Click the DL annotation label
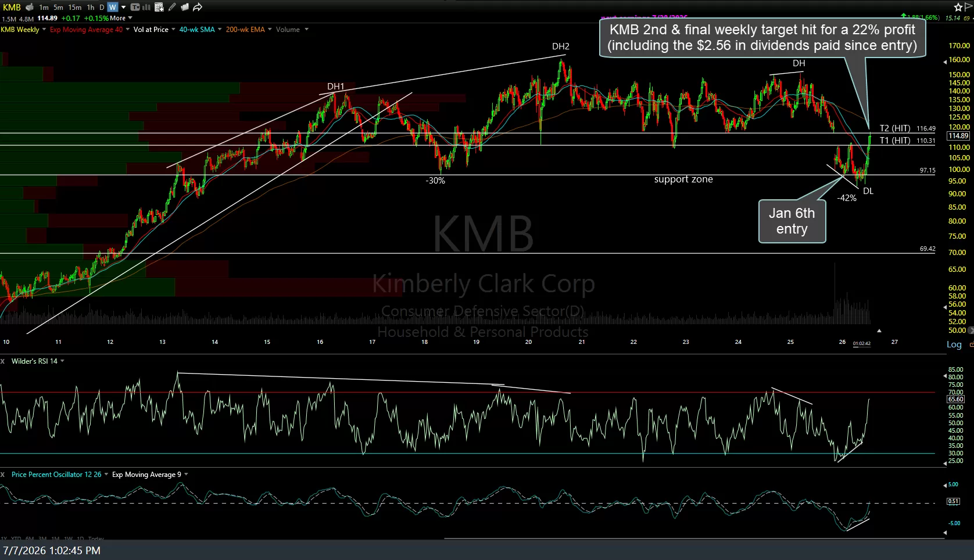974x560 pixels. pos(868,191)
